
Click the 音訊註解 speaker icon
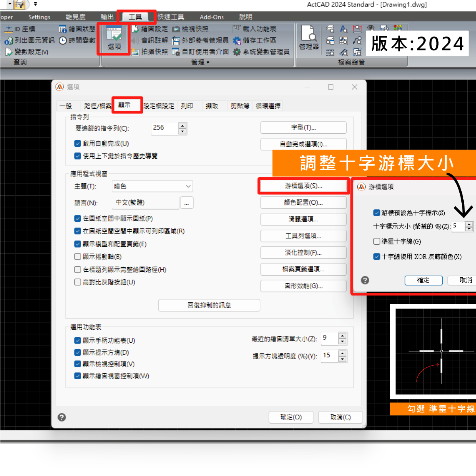[135, 40]
